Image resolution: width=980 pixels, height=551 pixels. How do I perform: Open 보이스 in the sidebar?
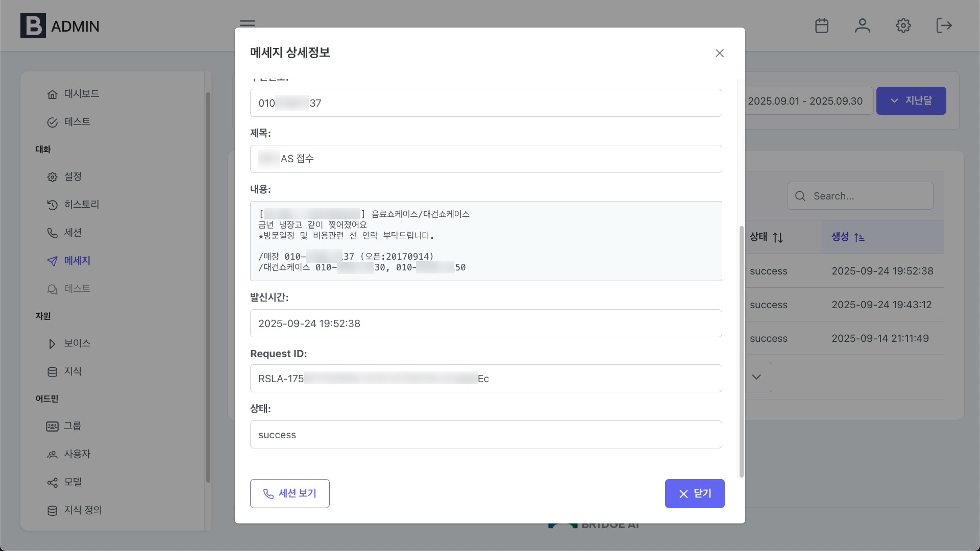tap(77, 343)
